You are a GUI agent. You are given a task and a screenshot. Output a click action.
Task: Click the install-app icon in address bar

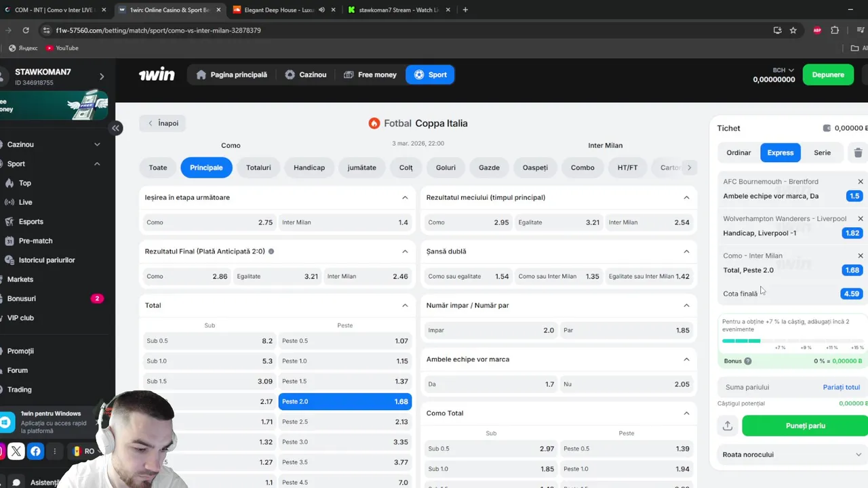[x=777, y=30]
